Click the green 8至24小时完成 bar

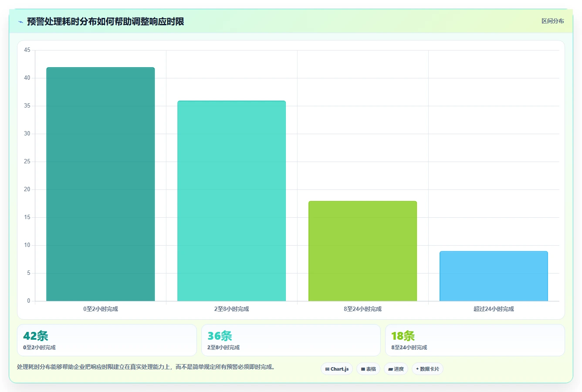point(363,251)
